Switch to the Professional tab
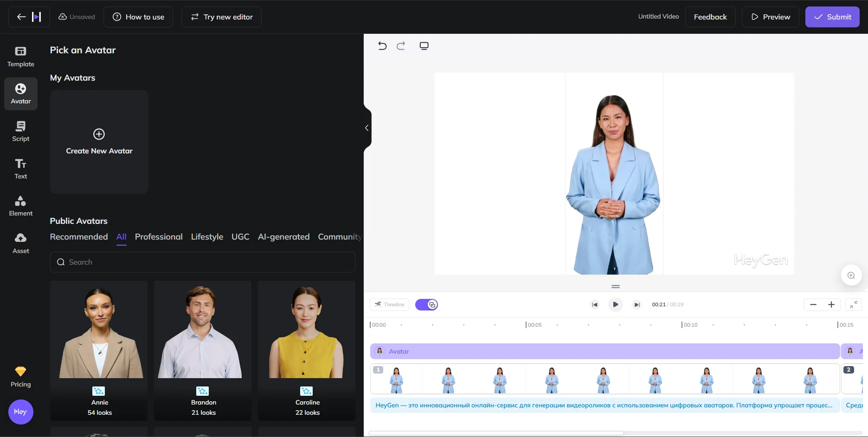868x437 pixels. point(159,237)
